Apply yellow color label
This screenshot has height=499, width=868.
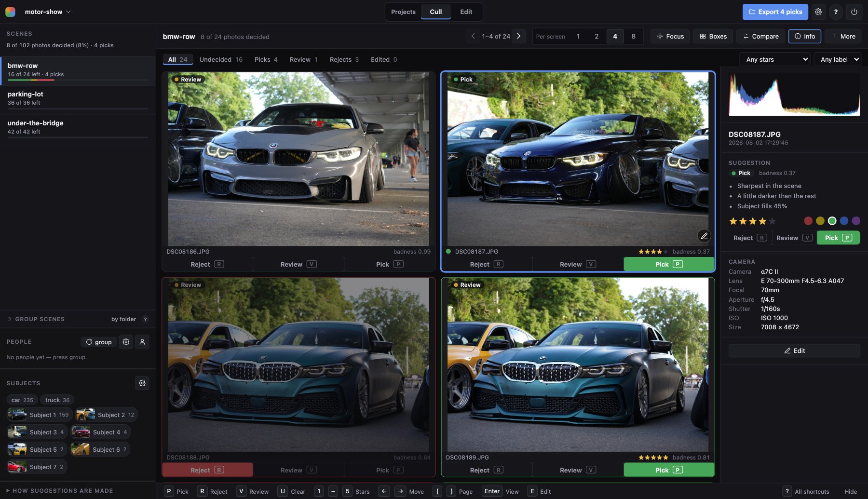(x=820, y=221)
